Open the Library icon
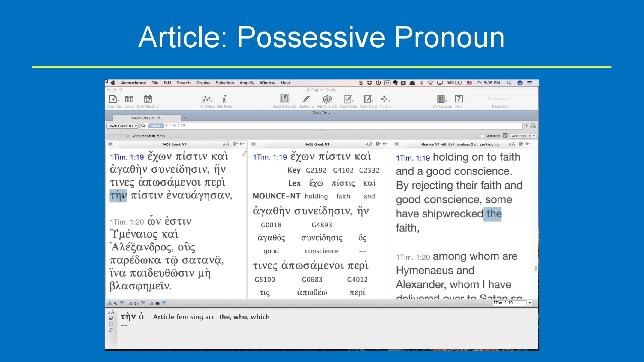The image size is (644, 362). click(129, 99)
